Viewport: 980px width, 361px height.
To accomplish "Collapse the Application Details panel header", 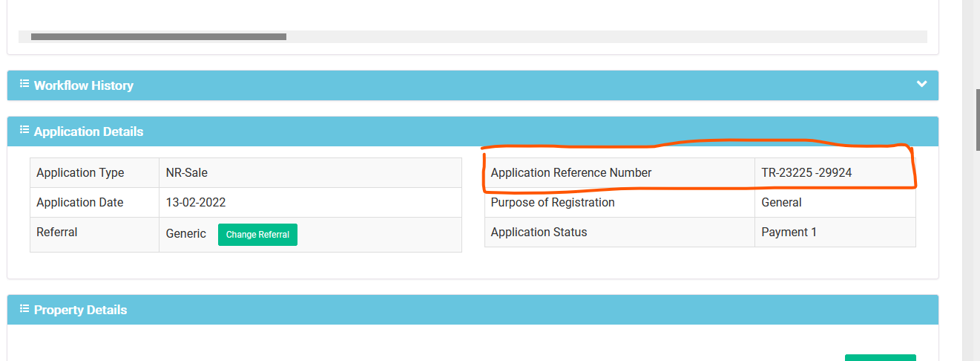I will 473,131.
